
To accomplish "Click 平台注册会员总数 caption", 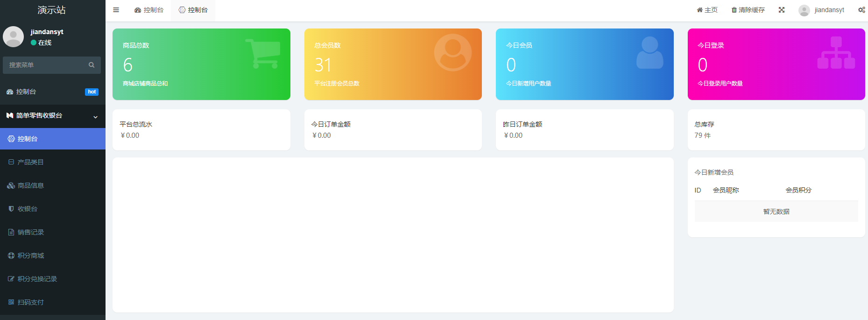I will [337, 84].
